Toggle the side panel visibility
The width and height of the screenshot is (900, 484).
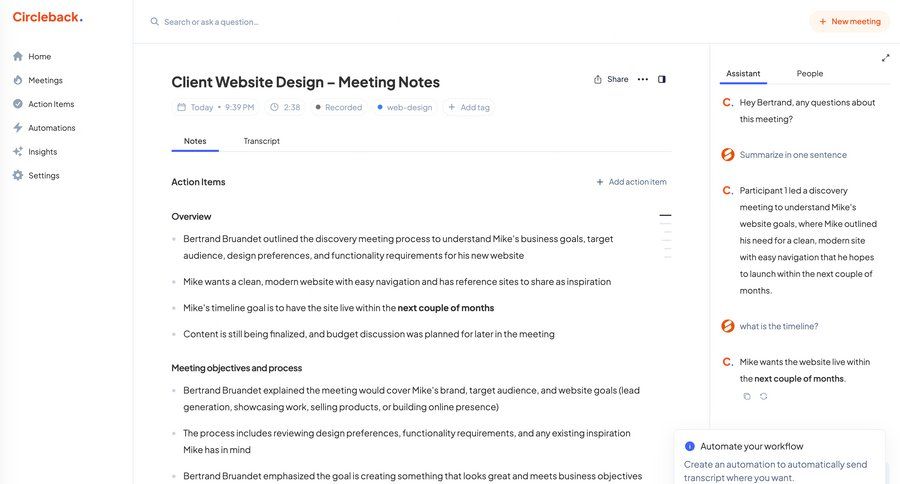tap(662, 79)
